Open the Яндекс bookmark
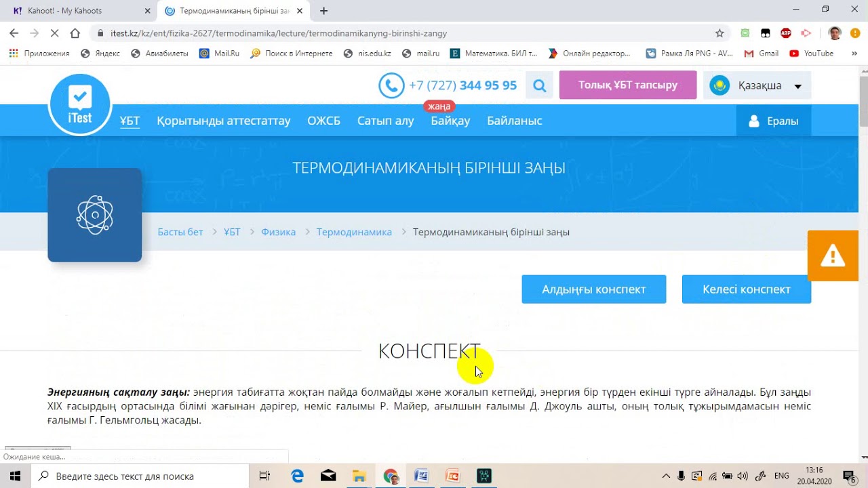868x488 pixels. [x=100, y=54]
